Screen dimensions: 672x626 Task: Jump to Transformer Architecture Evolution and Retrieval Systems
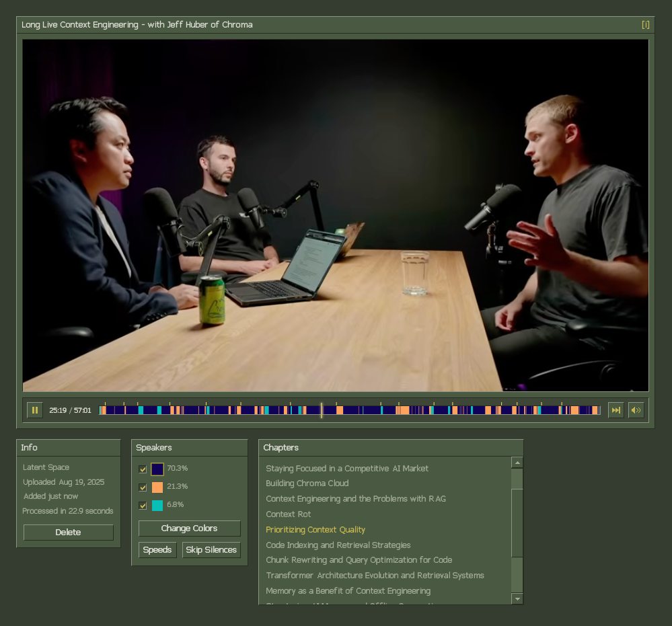click(x=375, y=575)
